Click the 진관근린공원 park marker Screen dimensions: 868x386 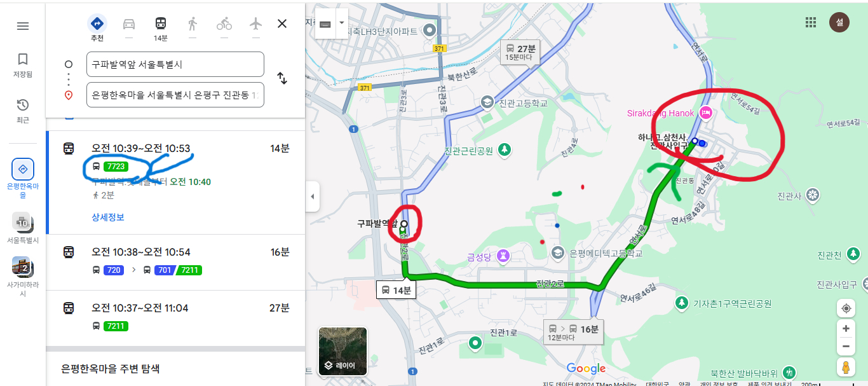click(x=505, y=150)
